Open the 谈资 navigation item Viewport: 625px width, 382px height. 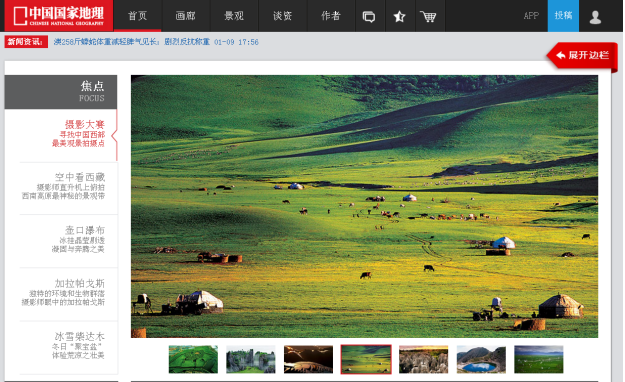tap(283, 16)
